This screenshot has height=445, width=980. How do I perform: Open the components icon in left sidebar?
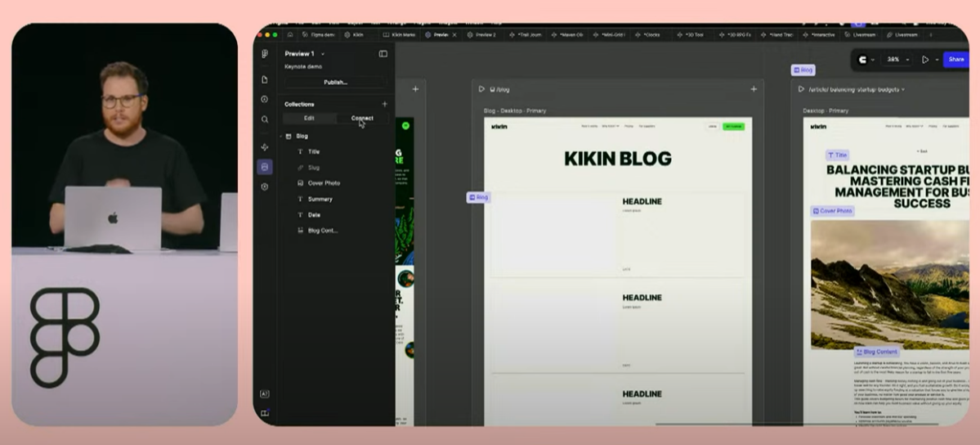pos(265,147)
